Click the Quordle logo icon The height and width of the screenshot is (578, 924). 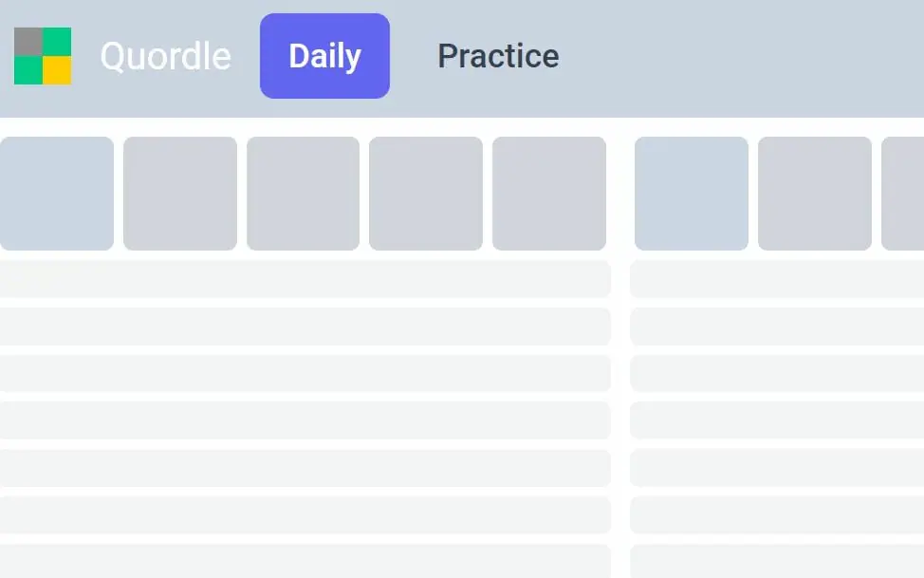[43, 56]
